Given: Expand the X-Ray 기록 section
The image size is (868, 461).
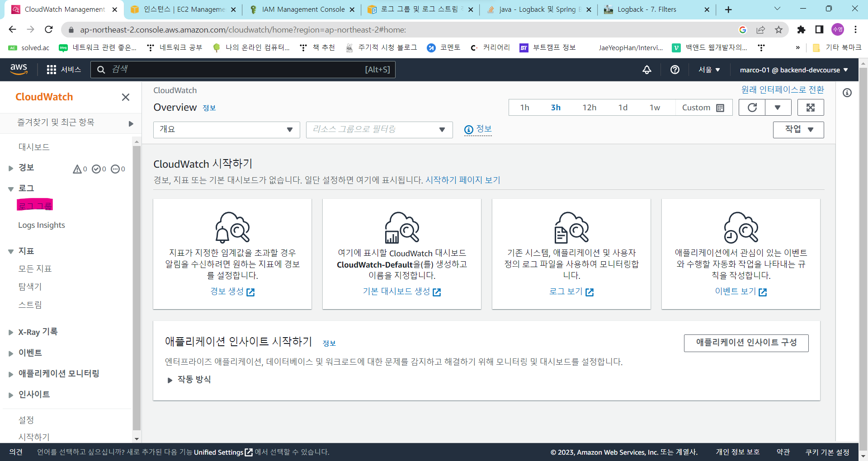Looking at the screenshot, I should point(11,333).
